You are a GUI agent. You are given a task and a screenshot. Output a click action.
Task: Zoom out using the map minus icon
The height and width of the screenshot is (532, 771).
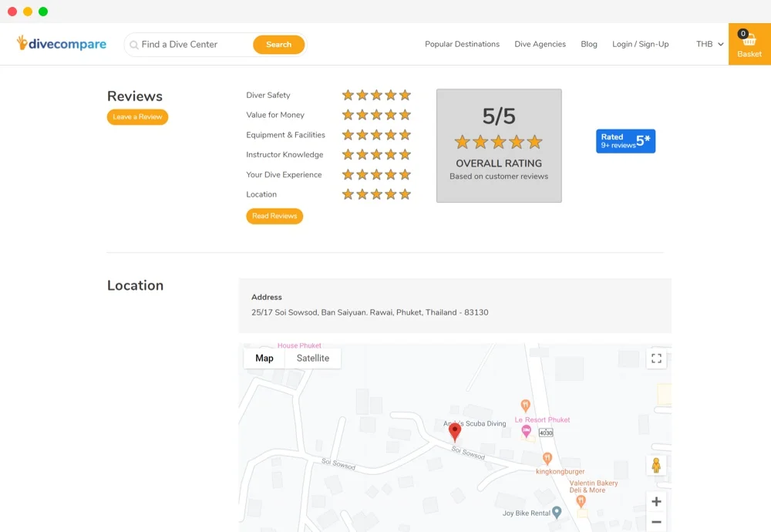pyautogui.click(x=656, y=523)
